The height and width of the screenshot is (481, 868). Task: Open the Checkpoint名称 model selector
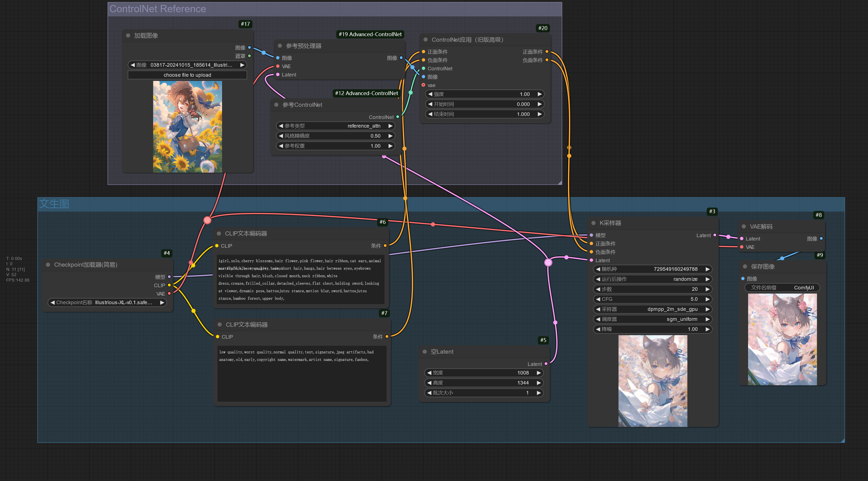click(x=107, y=303)
